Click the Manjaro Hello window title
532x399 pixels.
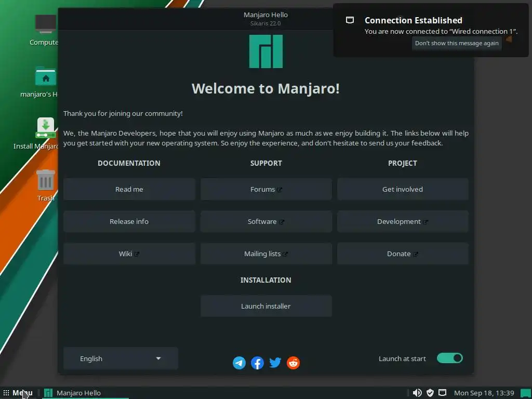click(265, 15)
